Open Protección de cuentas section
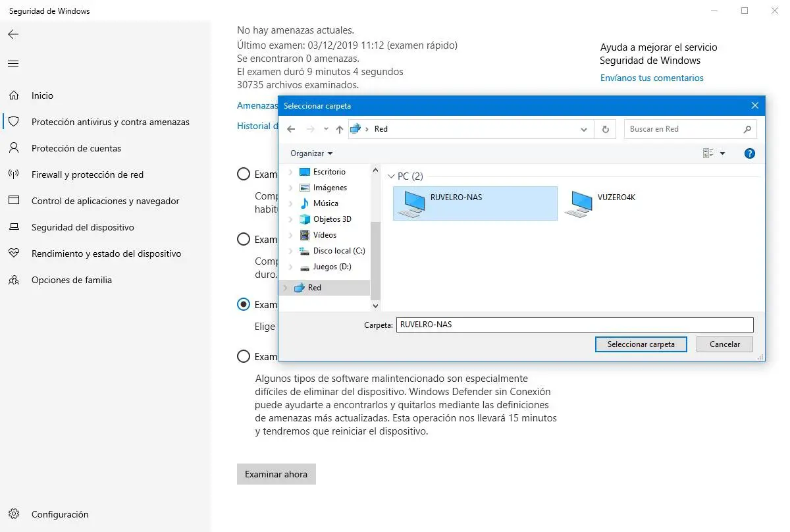790x532 pixels. [76, 148]
